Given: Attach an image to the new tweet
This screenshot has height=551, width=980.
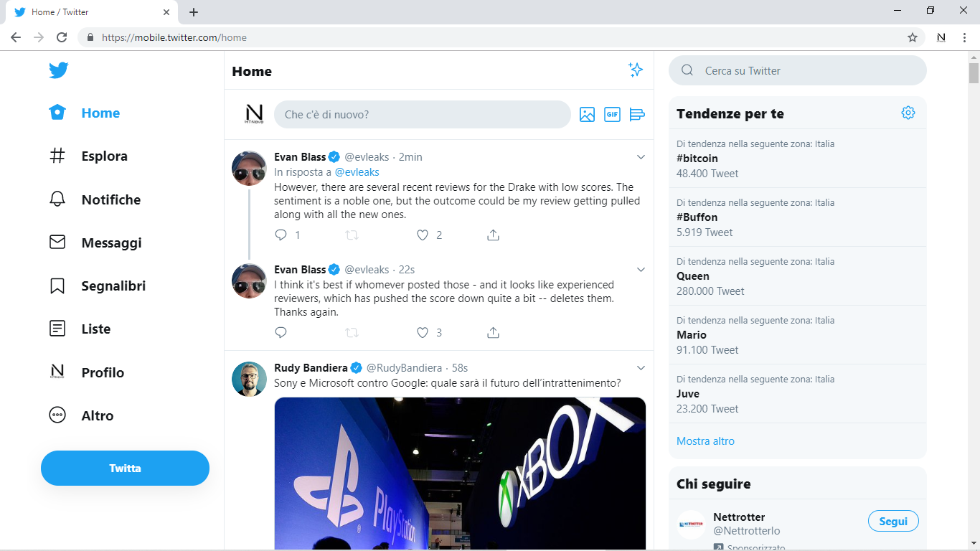Looking at the screenshot, I should (x=587, y=114).
